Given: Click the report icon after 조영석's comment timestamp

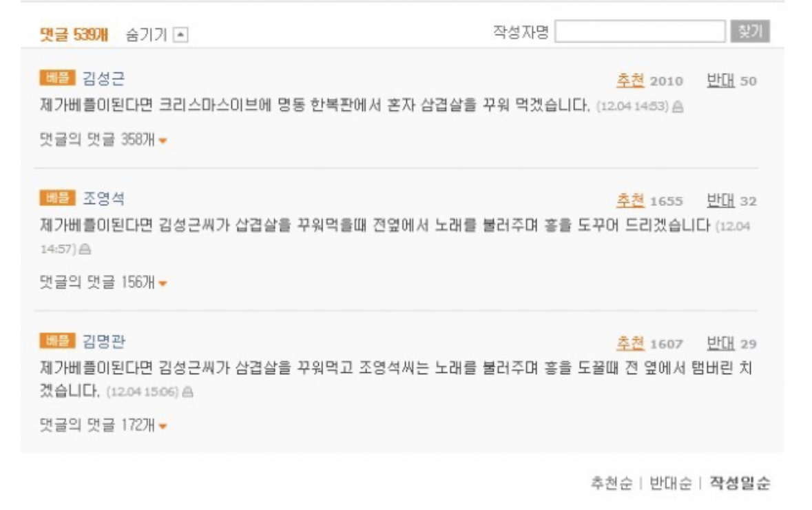Looking at the screenshot, I should tap(85, 249).
